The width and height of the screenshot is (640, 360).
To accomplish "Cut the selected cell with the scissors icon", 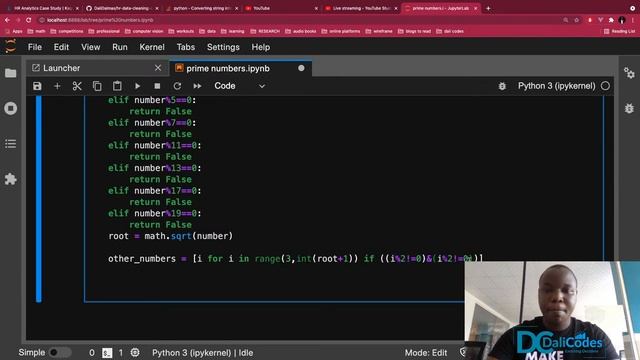I will click(x=77, y=86).
